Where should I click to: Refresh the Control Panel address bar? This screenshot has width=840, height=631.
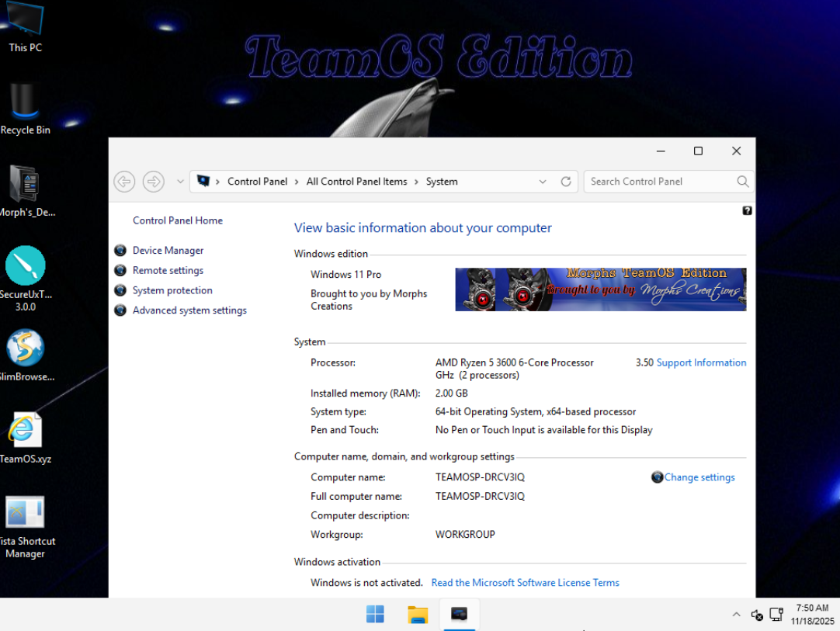coord(566,182)
